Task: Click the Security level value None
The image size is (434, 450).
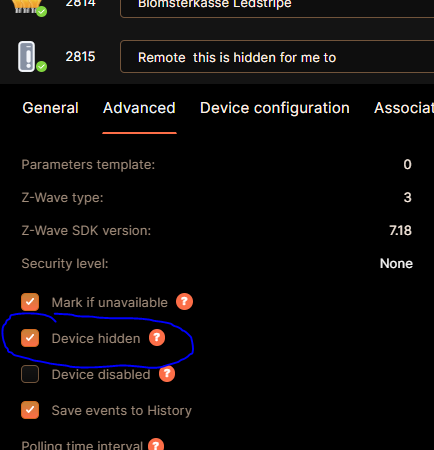Action: [396, 263]
